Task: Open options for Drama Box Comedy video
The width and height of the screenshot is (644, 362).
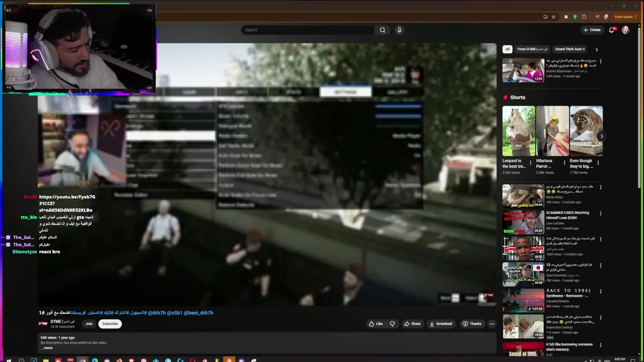Action: pos(600,318)
